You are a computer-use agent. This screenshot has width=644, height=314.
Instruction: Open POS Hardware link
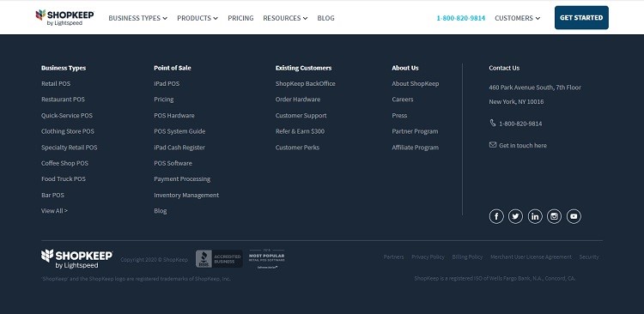[174, 115]
